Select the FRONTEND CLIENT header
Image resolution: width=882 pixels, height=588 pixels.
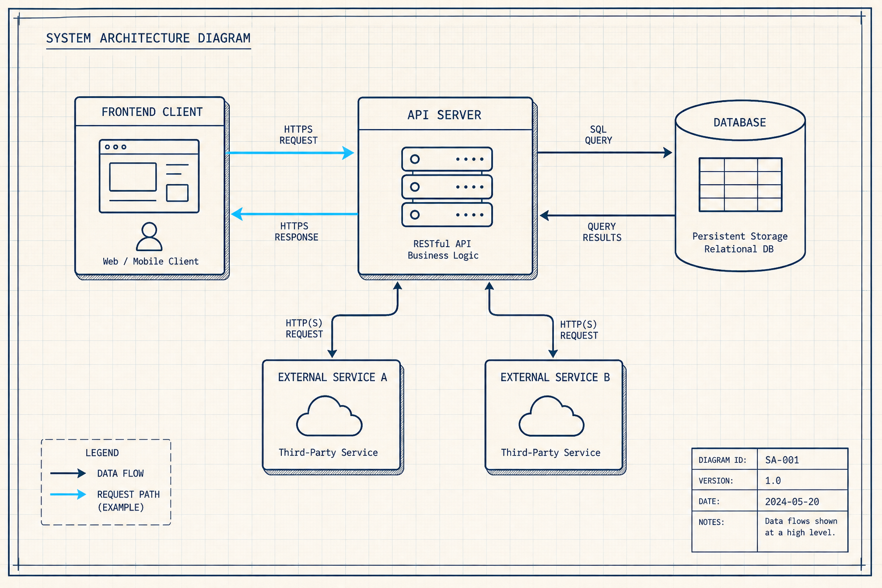tap(152, 112)
